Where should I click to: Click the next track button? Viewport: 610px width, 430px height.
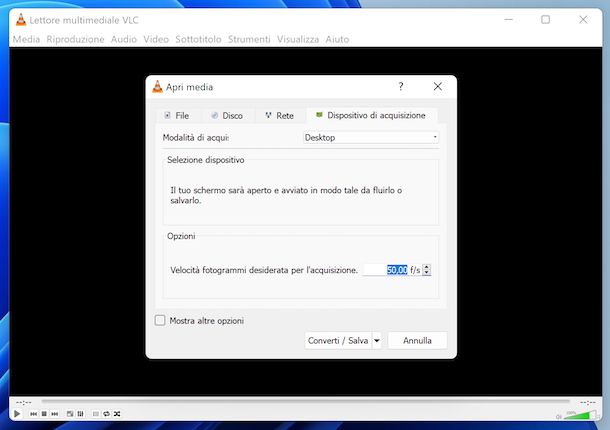pyautogui.click(x=55, y=414)
